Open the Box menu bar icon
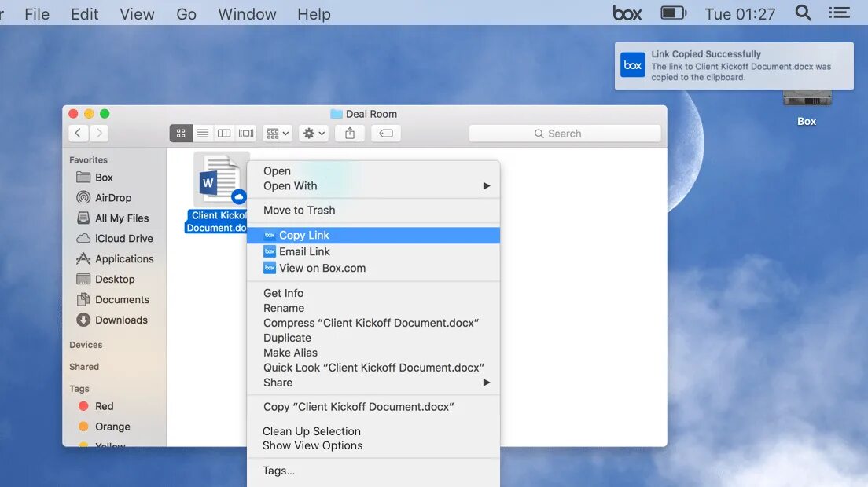868x487 pixels. tap(627, 13)
